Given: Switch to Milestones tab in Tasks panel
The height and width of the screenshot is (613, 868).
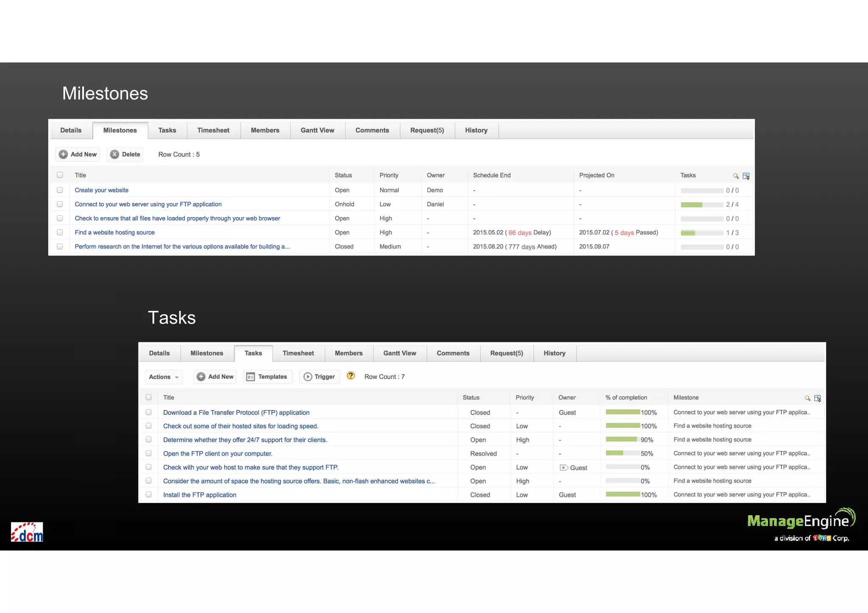Looking at the screenshot, I should pyautogui.click(x=206, y=353).
